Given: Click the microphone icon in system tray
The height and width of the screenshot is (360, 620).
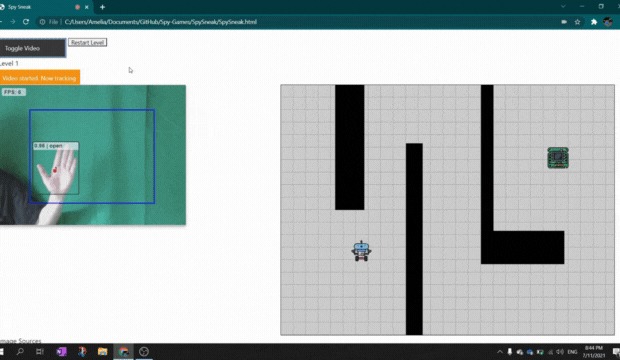Looking at the screenshot, I should tap(510, 352).
